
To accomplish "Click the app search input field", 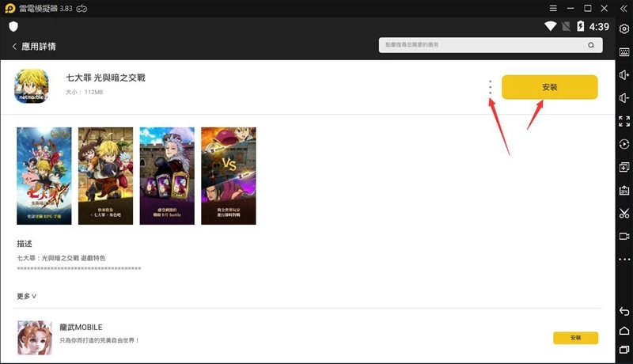I will pyautogui.click(x=490, y=45).
